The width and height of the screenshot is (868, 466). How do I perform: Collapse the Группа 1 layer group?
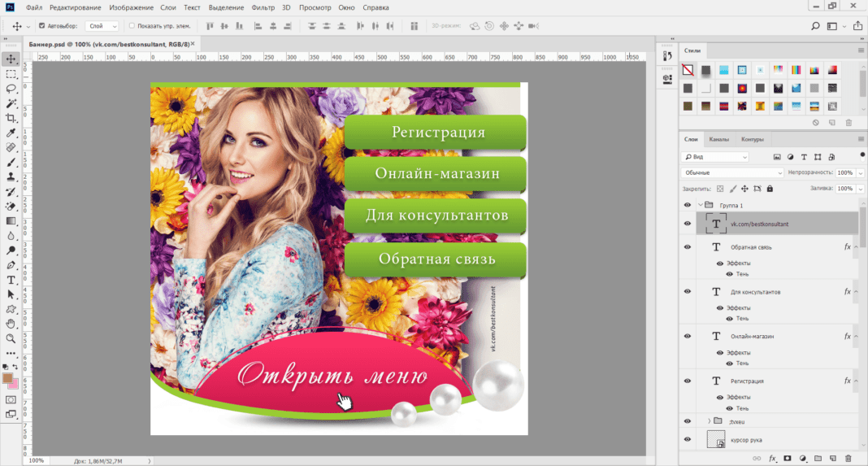pos(699,205)
